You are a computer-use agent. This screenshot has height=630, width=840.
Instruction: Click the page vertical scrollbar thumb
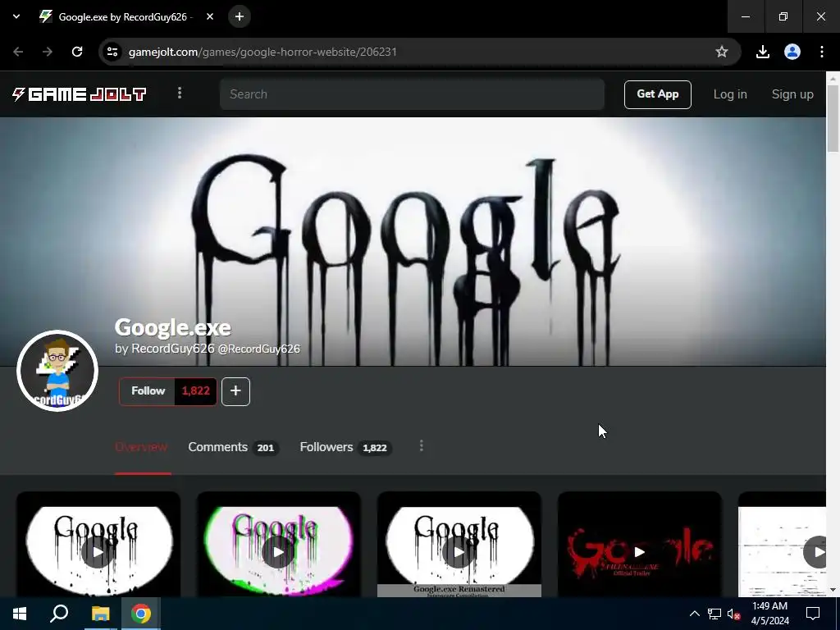(x=833, y=118)
